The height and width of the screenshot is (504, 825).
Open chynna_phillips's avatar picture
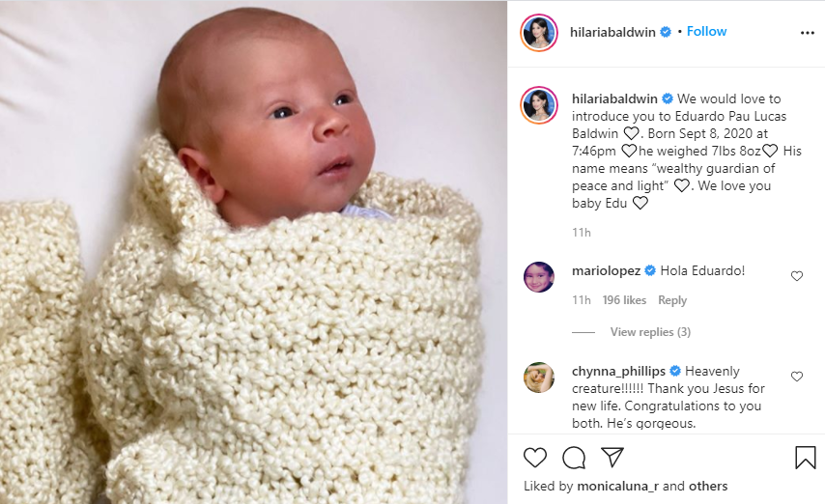539,378
